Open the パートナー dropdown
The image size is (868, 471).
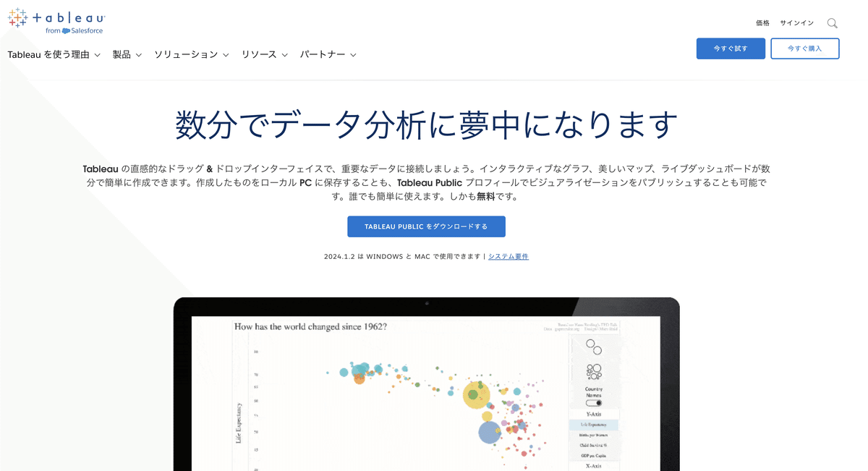[323, 54]
